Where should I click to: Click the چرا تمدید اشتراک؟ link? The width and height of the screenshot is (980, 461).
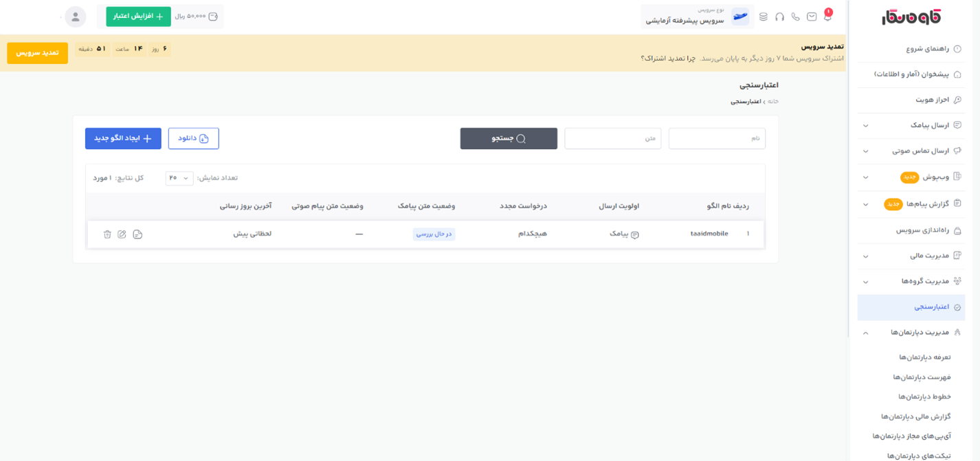tap(668, 58)
